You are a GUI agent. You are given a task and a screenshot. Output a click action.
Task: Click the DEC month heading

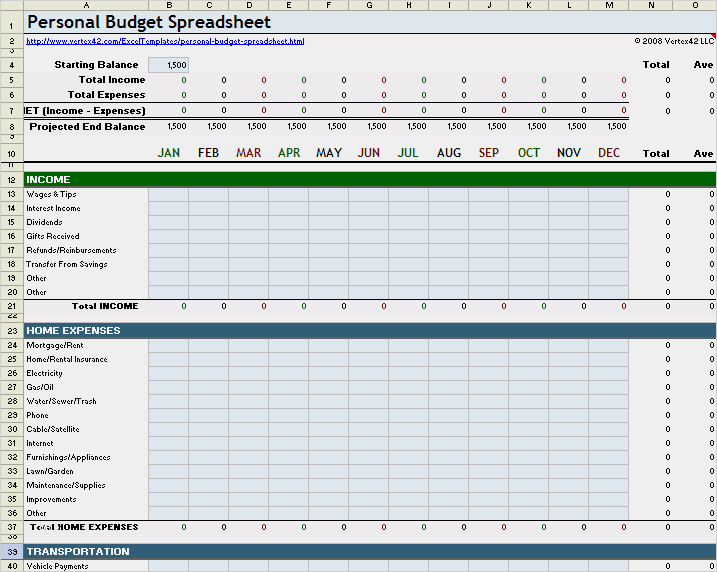(608, 153)
